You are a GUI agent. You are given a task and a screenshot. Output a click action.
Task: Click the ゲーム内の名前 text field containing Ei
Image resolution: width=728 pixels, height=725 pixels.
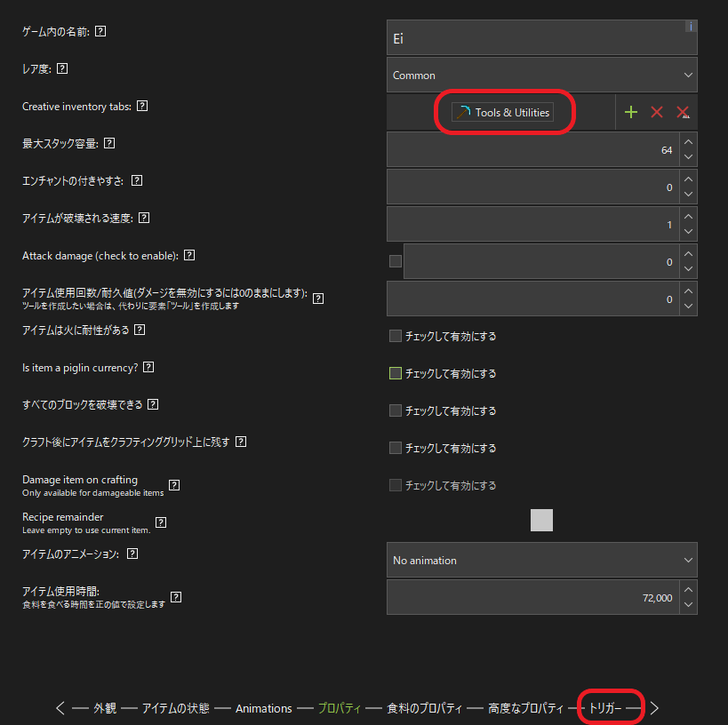pos(533,40)
